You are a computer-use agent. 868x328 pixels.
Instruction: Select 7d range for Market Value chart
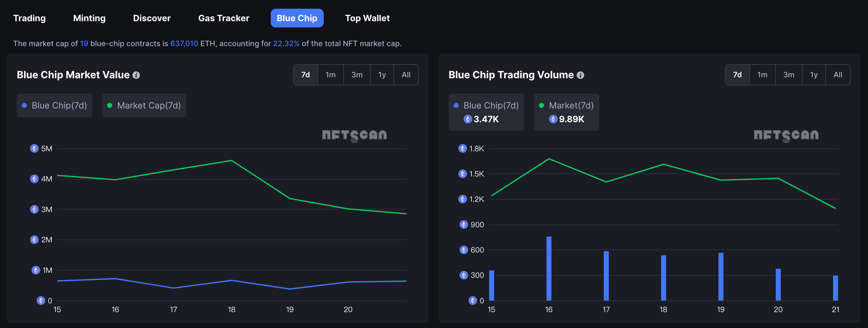[x=306, y=75]
